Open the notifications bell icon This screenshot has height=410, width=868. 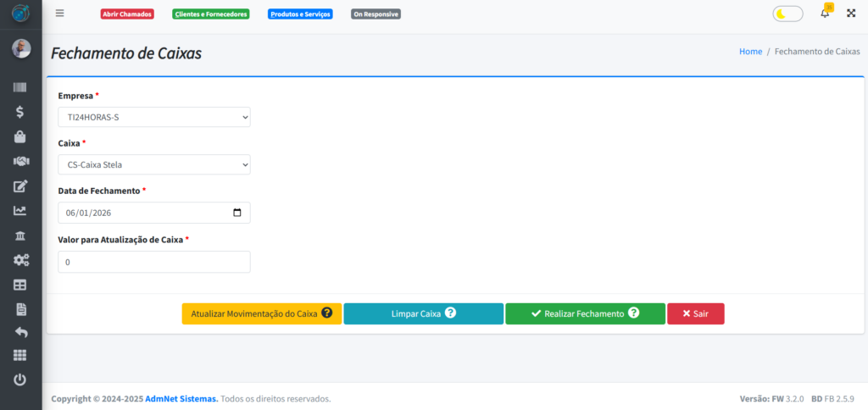click(x=825, y=14)
